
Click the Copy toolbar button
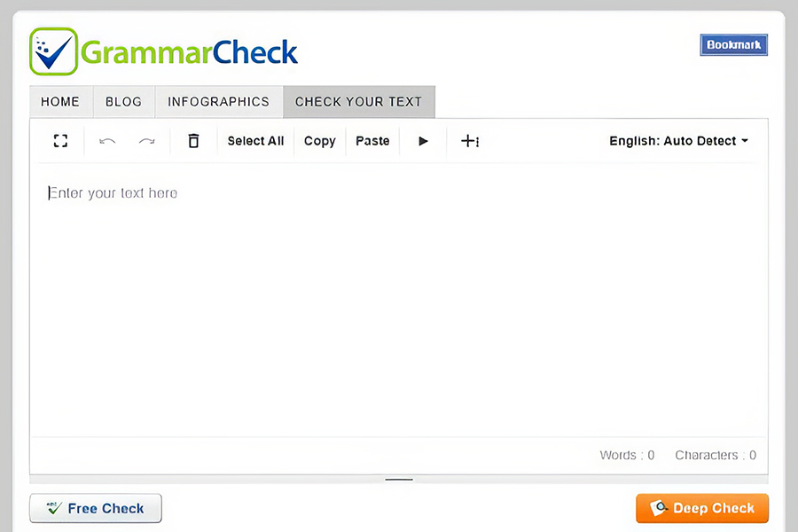click(x=319, y=141)
